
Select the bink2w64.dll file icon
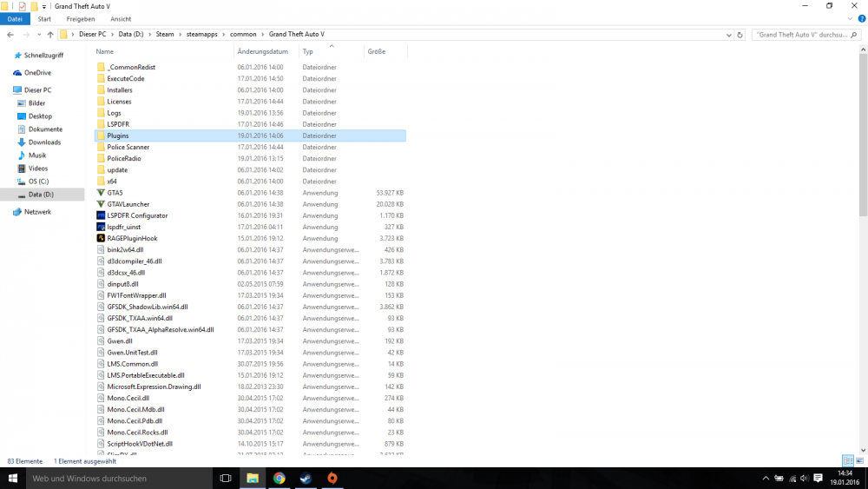pos(101,250)
